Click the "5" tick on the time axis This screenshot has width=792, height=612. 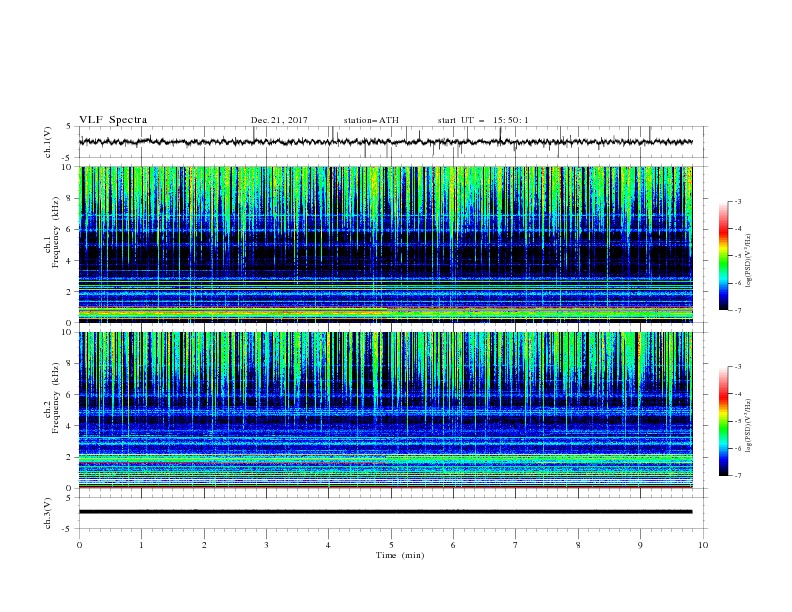[x=391, y=545]
